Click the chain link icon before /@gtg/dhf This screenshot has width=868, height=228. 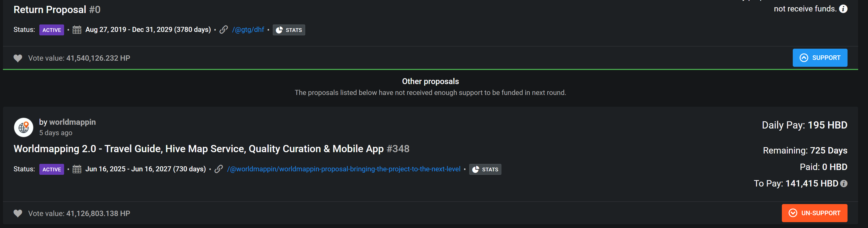click(x=223, y=30)
